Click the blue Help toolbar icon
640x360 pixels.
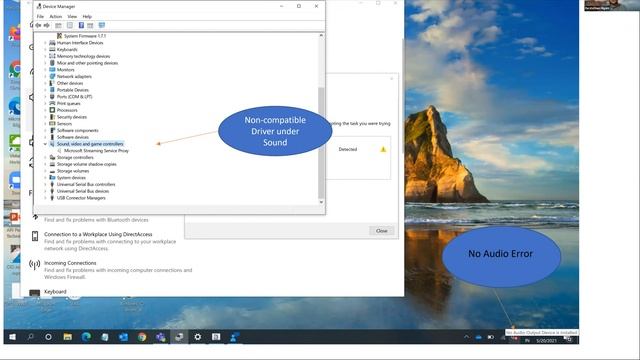pyautogui.click(x=81, y=25)
